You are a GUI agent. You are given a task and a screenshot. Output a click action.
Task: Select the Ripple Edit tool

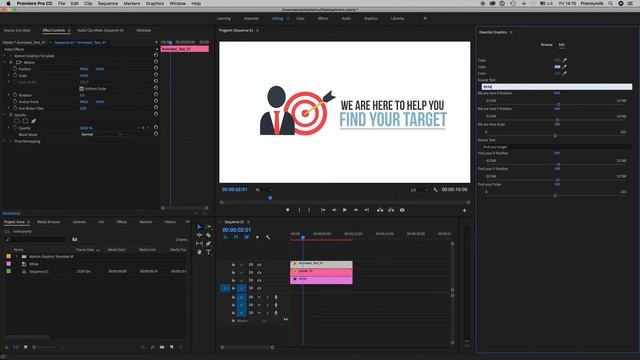(x=199, y=235)
